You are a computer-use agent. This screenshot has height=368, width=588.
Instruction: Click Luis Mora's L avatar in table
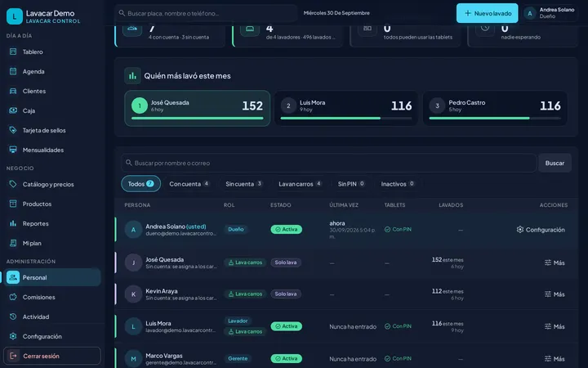133,326
